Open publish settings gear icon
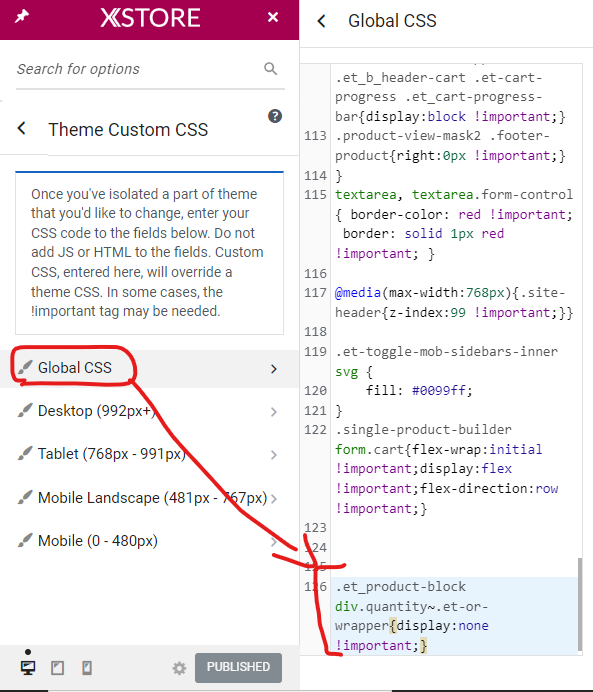 [x=179, y=668]
